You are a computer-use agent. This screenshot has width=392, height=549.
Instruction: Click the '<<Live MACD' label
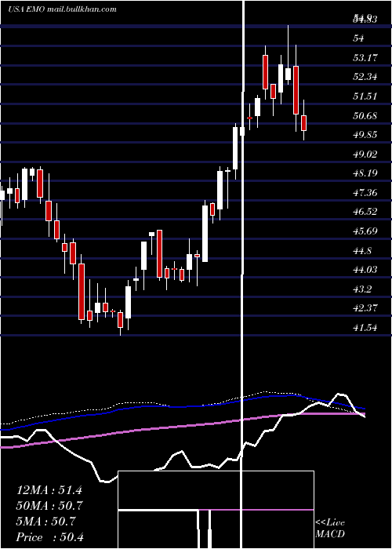coord(330,528)
